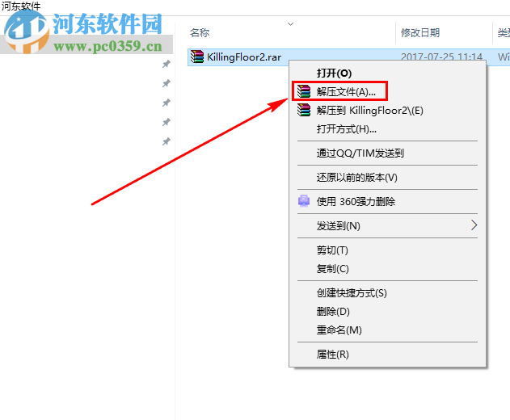Open 属性(R) from context menu
Screen dimensions: 510x420
pyautogui.click(x=332, y=354)
